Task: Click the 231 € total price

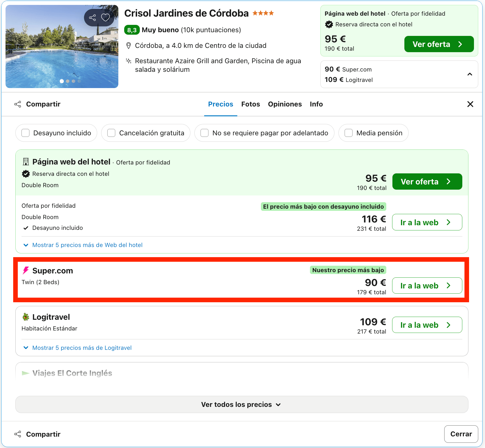Action: click(x=372, y=229)
